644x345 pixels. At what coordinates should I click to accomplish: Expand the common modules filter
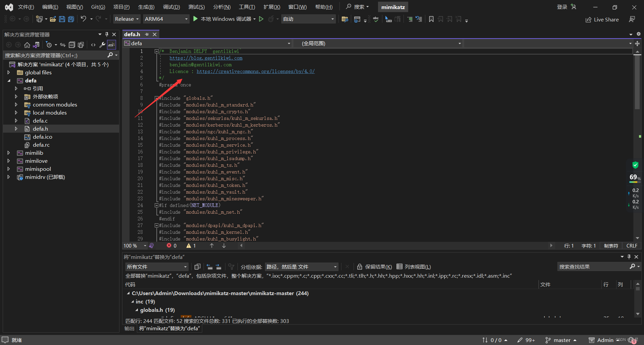(x=16, y=105)
